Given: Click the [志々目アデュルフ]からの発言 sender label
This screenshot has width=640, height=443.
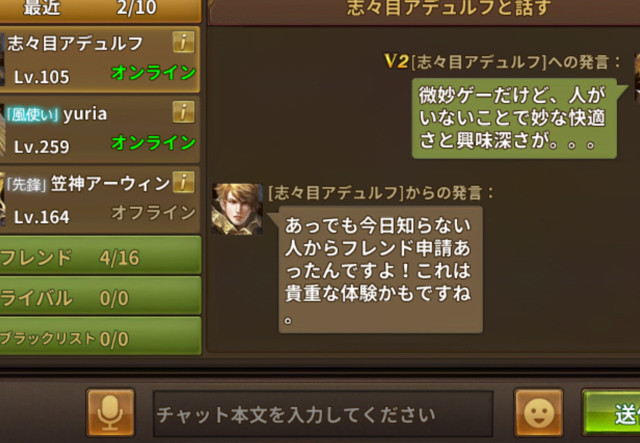Looking at the screenshot, I should tap(380, 193).
